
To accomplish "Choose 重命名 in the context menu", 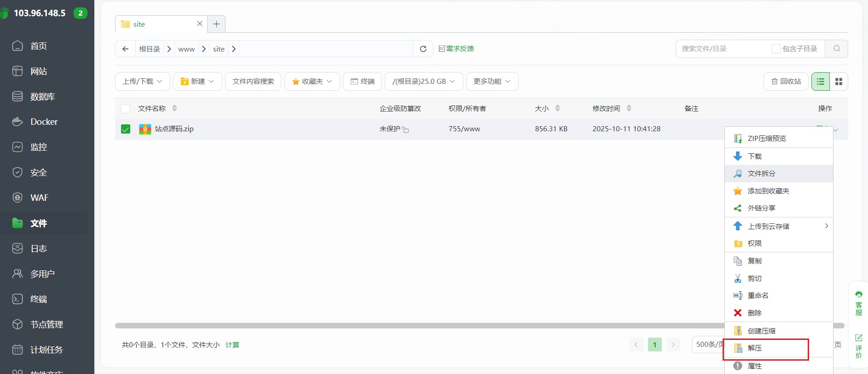I will point(758,296).
